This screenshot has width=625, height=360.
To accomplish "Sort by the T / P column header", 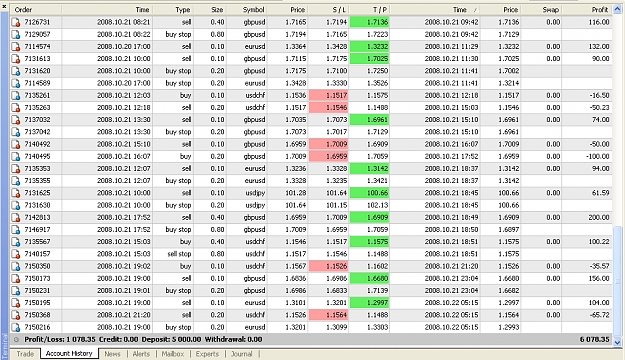I will pyautogui.click(x=370, y=10).
